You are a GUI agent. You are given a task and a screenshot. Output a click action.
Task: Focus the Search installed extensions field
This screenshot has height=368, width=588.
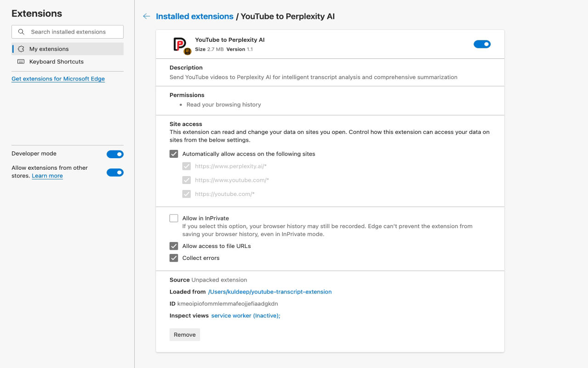click(68, 32)
